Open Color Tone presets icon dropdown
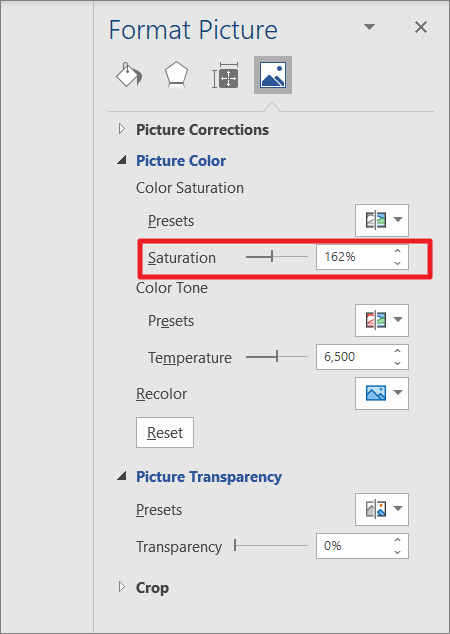450x634 pixels. [382, 320]
